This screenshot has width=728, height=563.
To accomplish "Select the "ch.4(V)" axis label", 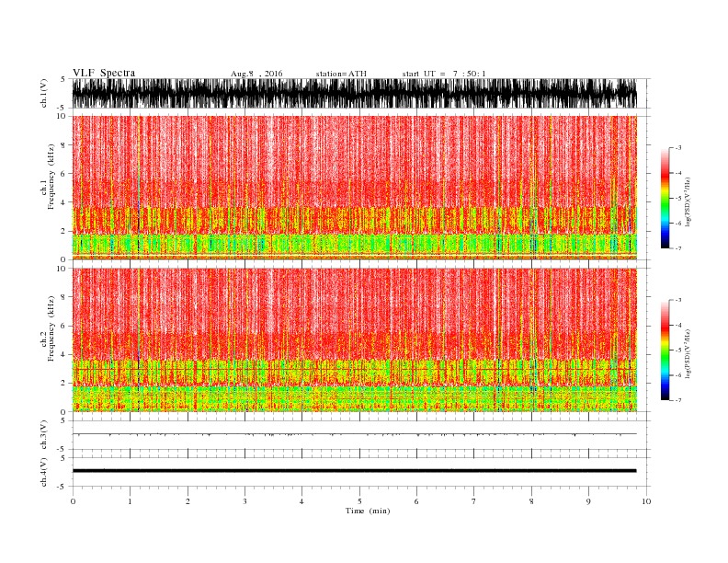I will 44,472.
